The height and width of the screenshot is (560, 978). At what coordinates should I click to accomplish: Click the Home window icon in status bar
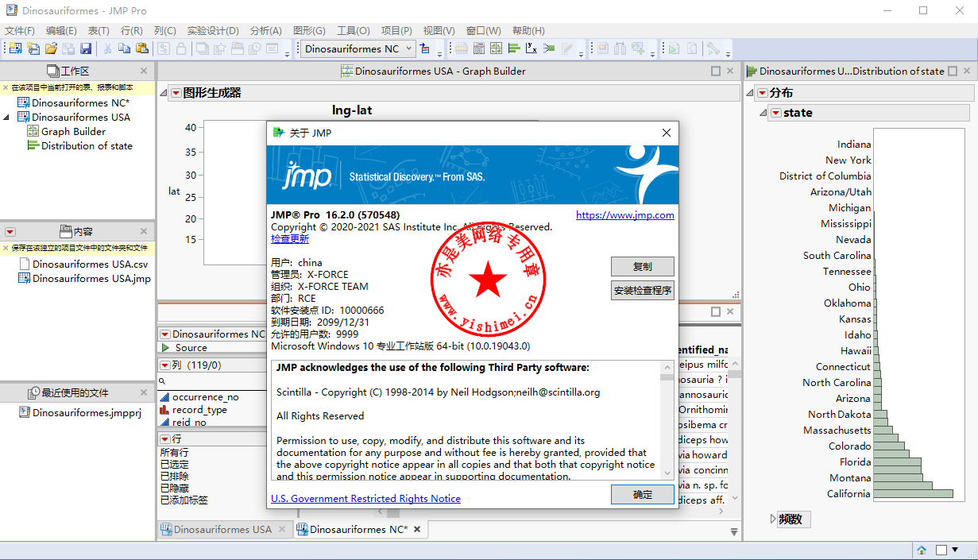point(922,550)
